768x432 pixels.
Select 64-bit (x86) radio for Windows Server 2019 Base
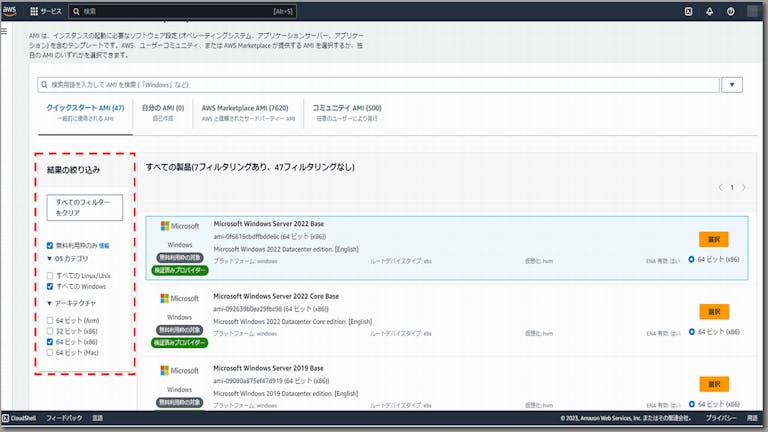click(x=691, y=405)
